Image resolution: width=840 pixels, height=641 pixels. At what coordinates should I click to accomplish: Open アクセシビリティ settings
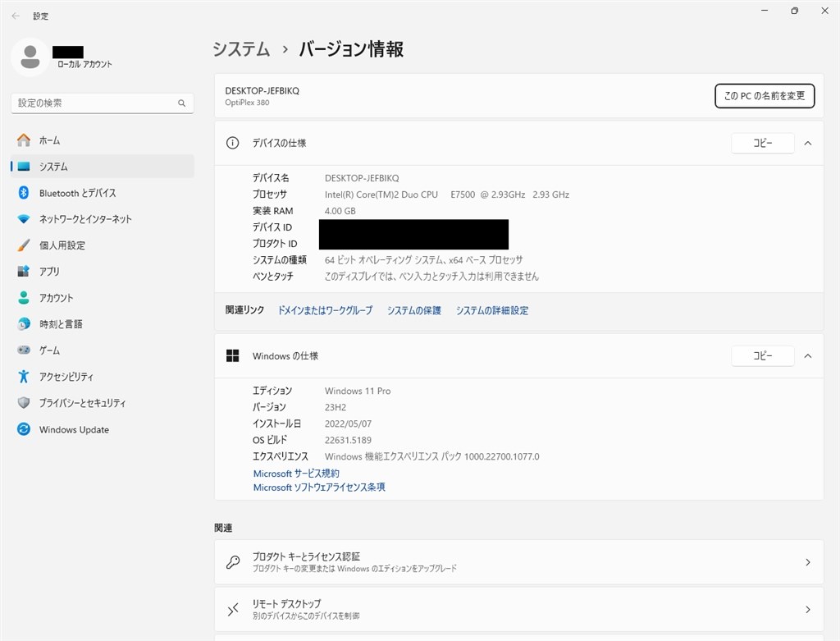click(x=103, y=377)
